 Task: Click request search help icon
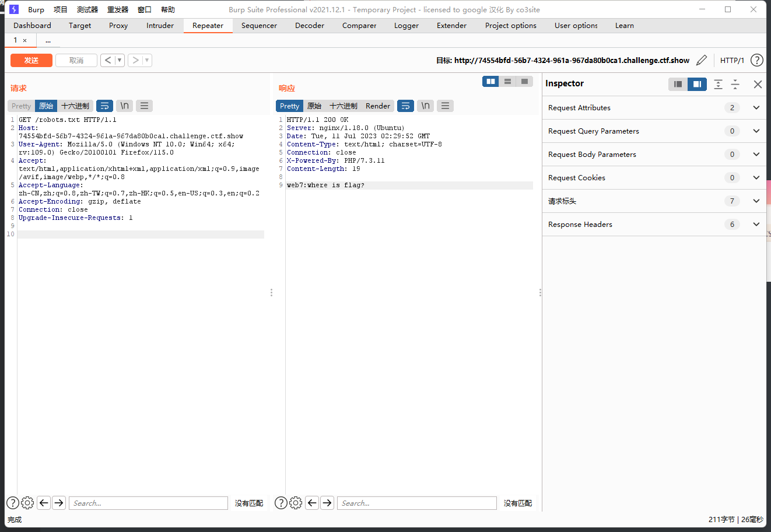point(12,503)
